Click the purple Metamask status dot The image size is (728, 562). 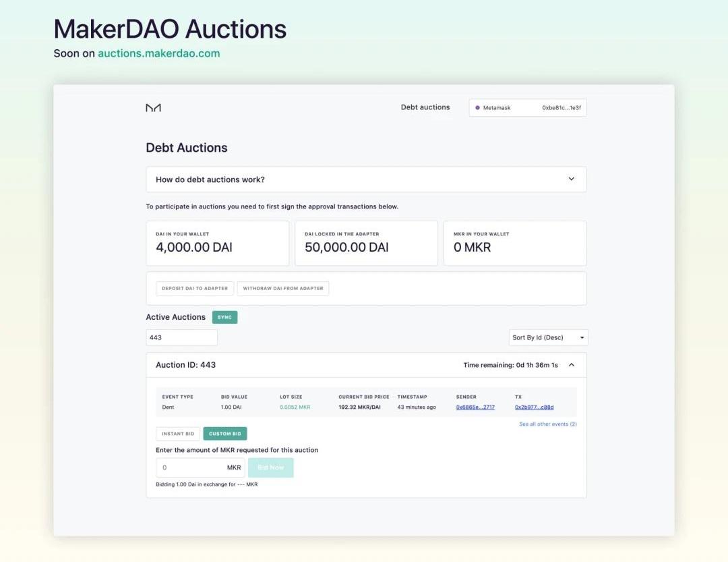click(x=477, y=108)
